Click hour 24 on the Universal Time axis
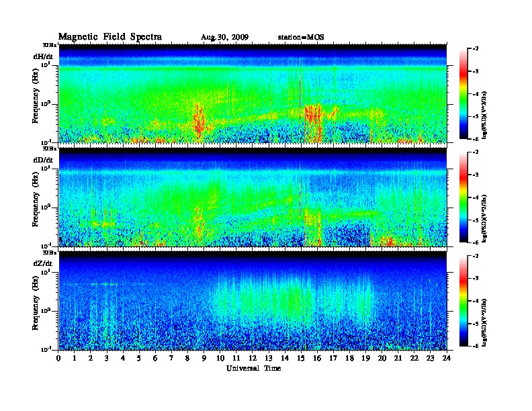Image resolution: width=532 pixels, height=411 pixels. [447, 358]
